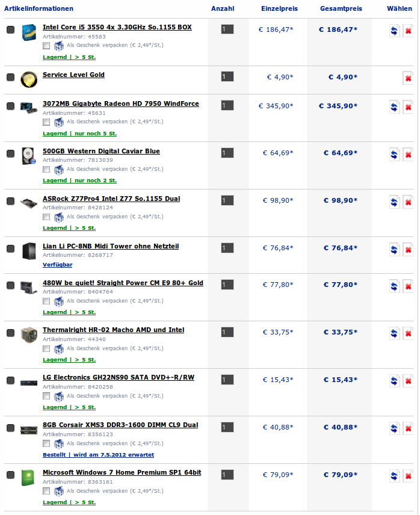Screen dimensions: 420x515
Task: Remove Microsoft Windows 7 Home Premium
Action: point(408,476)
